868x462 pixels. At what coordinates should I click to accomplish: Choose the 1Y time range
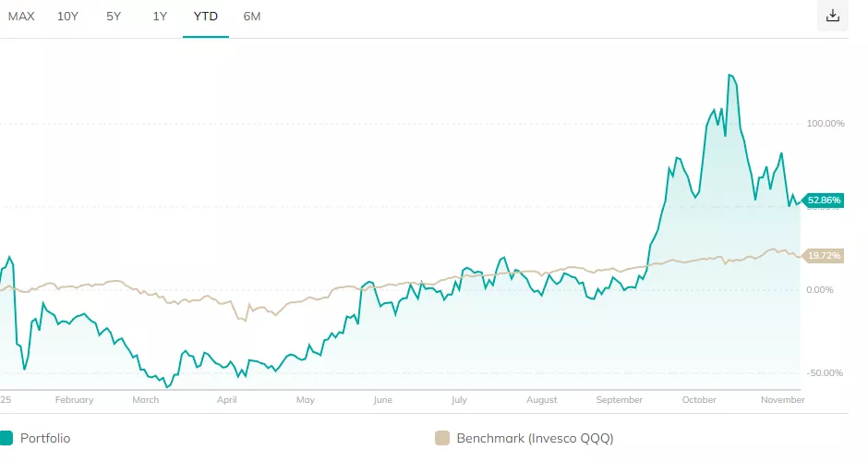pyautogui.click(x=160, y=17)
